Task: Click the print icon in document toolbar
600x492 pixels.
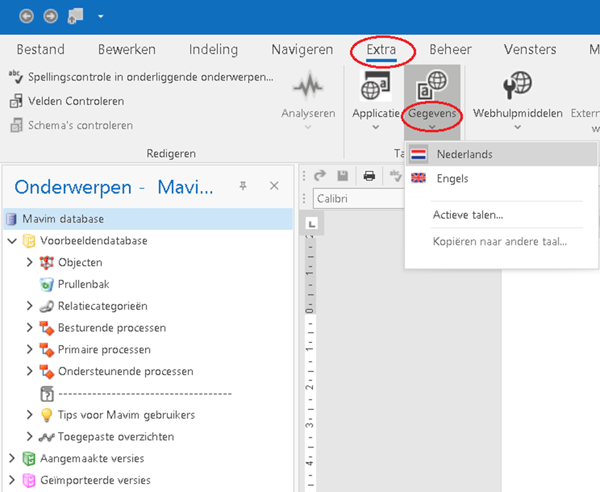Action: 369,176
